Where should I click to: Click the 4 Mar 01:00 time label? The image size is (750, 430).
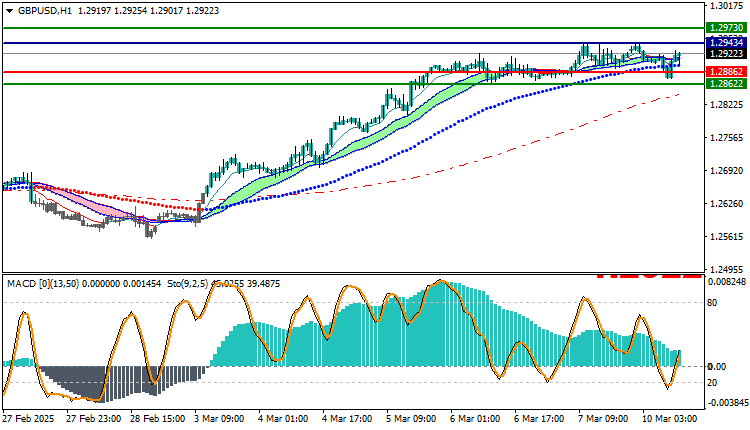[x=283, y=419]
